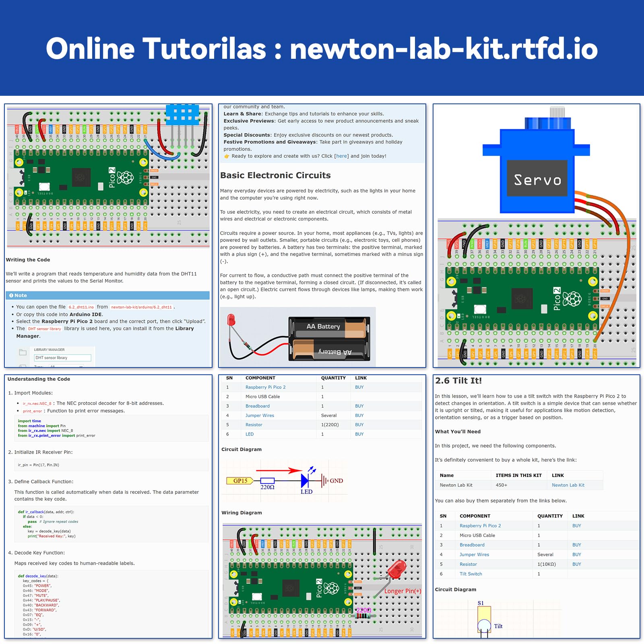This screenshot has height=644, width=644.
Task: Click the GP15 pin label in the circuit diagram
Action: click(x=240, y=481)
